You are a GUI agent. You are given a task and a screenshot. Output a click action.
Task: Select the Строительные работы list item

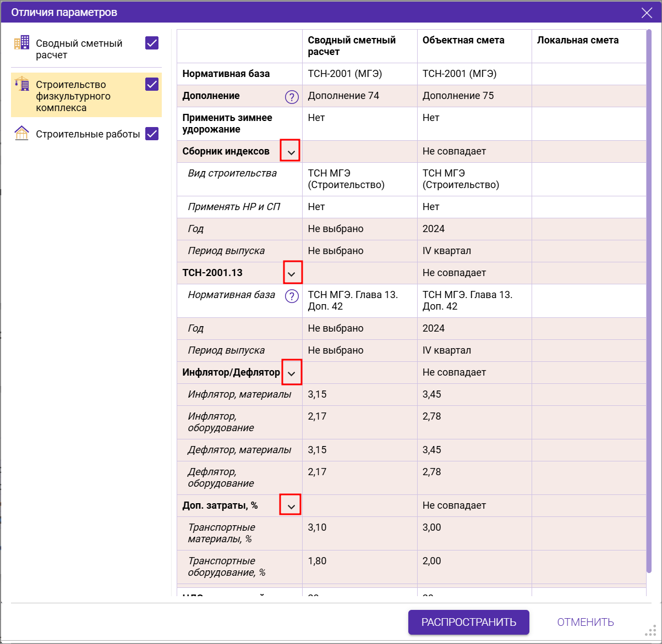pos(87,134)
